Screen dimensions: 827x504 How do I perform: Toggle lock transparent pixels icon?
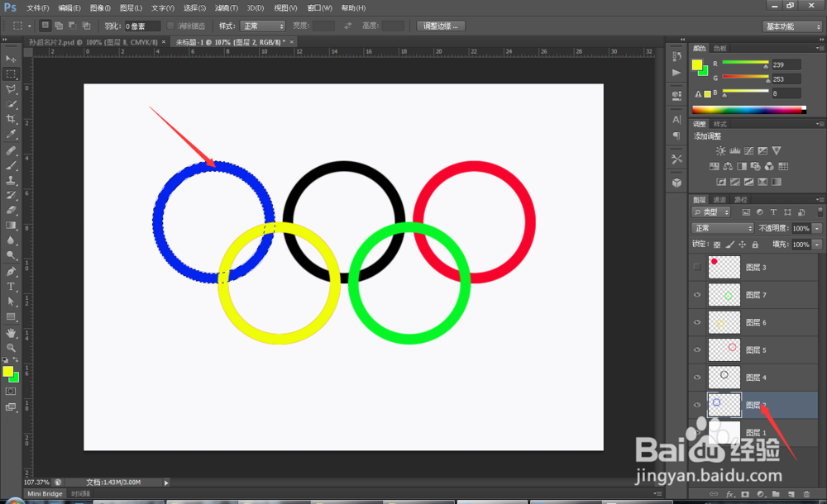(x=717, y=244)
